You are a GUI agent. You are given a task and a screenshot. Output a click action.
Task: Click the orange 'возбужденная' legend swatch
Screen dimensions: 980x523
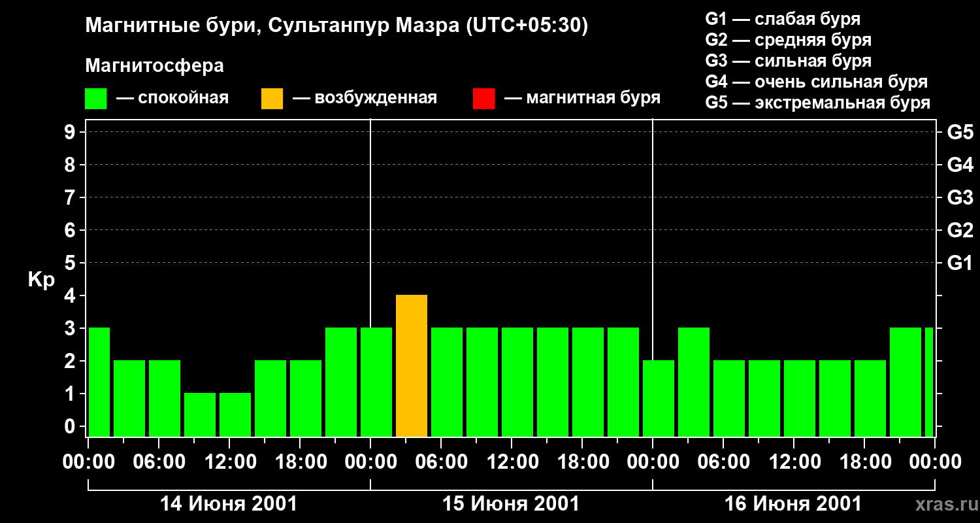pos(272,99)
